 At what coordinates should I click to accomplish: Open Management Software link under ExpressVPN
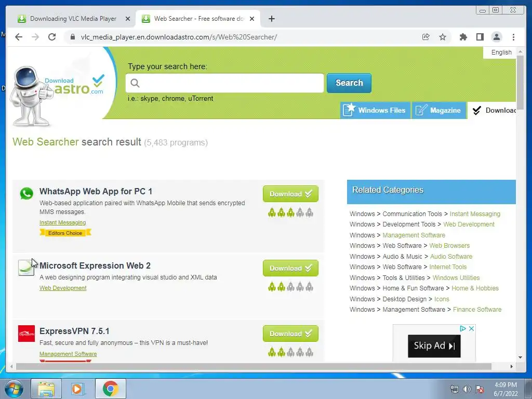tap(68, 354)
